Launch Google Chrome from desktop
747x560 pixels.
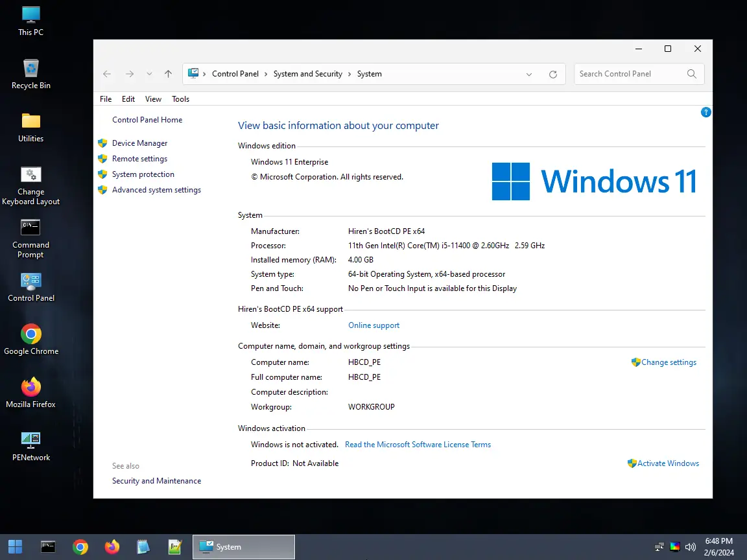31,340
